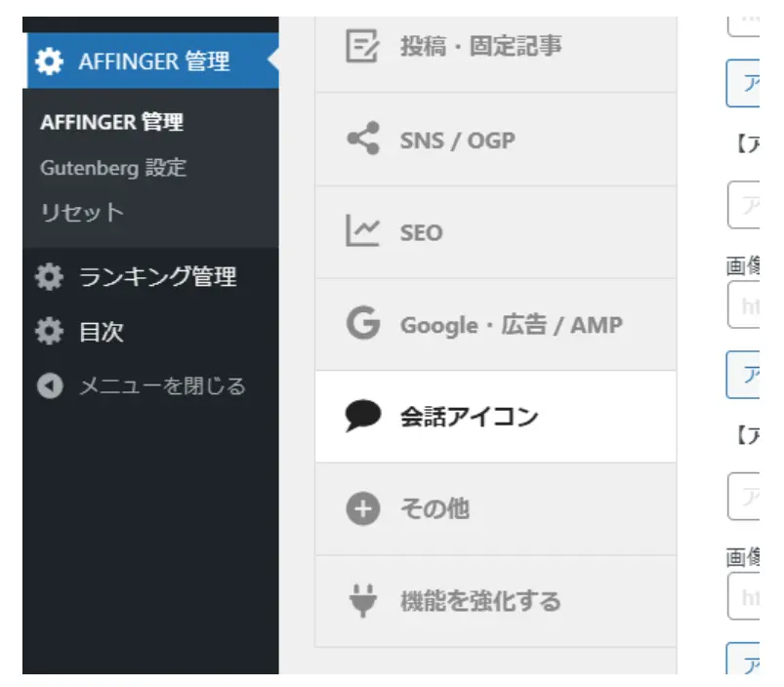Go to the 目次 menu label
Screen dimensions: 784x687
click(x=102, y=332)
